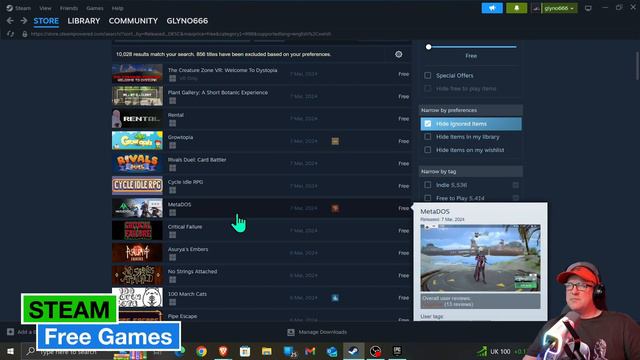Open the Games menu
Image resolution: width=640 pixels, height=360 pixels.
95,8
